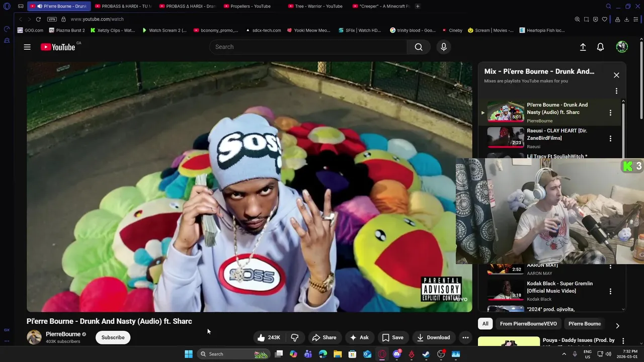Click the video player to pause

tap(249, 187)
